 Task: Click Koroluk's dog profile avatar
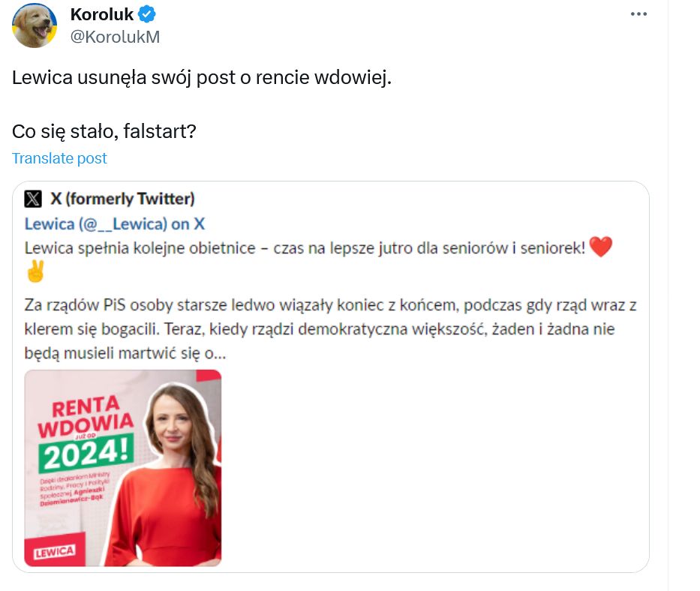tap(35, 25)
